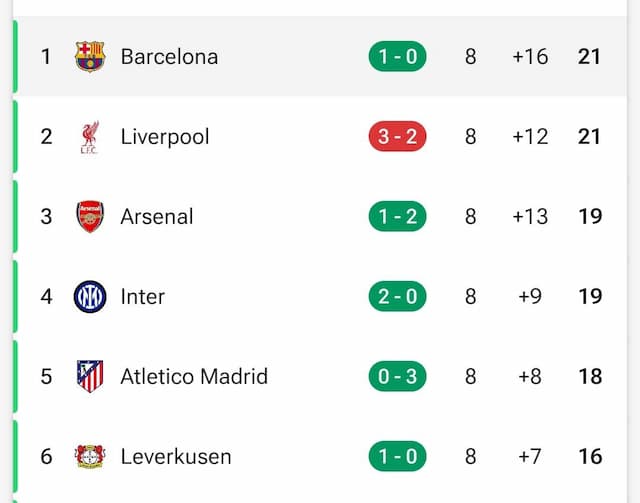Image resolution: width=640 pixels, height=503 pixels.
Task: Open Liverpool's red 3 - 2 result badge
Action: click(x=398, y=136)
